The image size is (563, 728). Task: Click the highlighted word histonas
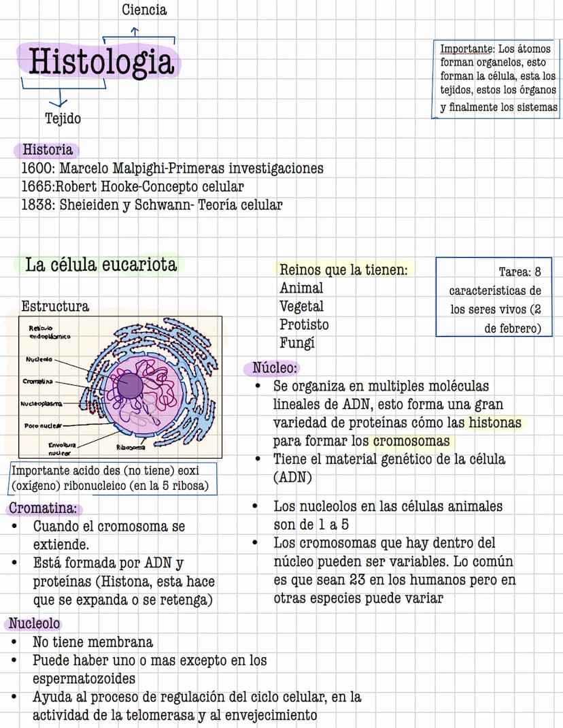pos(495,423)
